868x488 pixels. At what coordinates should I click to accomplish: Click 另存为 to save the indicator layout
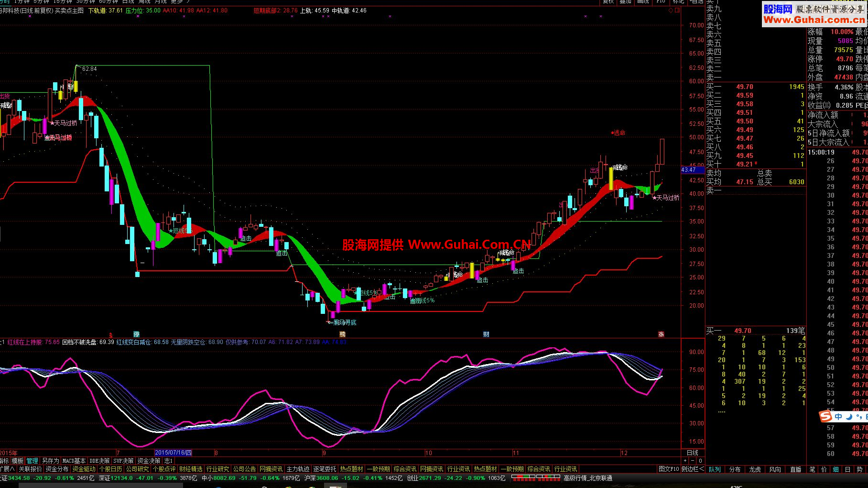point(51,461)
